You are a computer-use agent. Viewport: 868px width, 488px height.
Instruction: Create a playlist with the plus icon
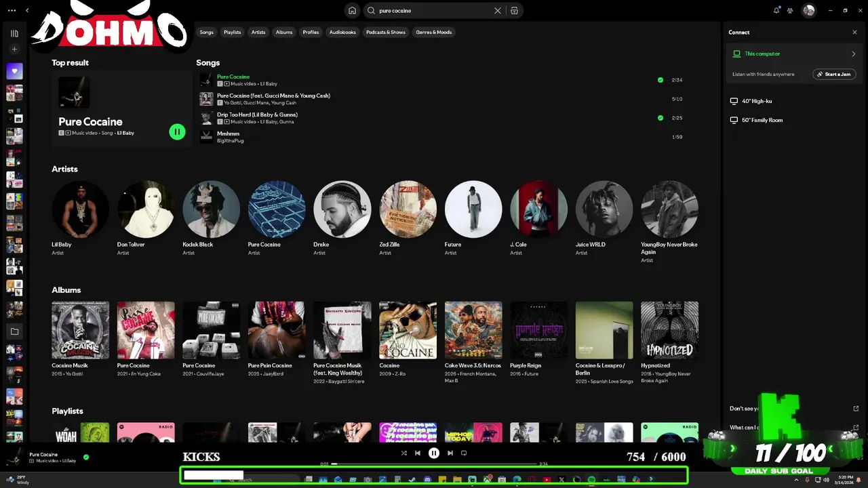[x=14, y=49]
